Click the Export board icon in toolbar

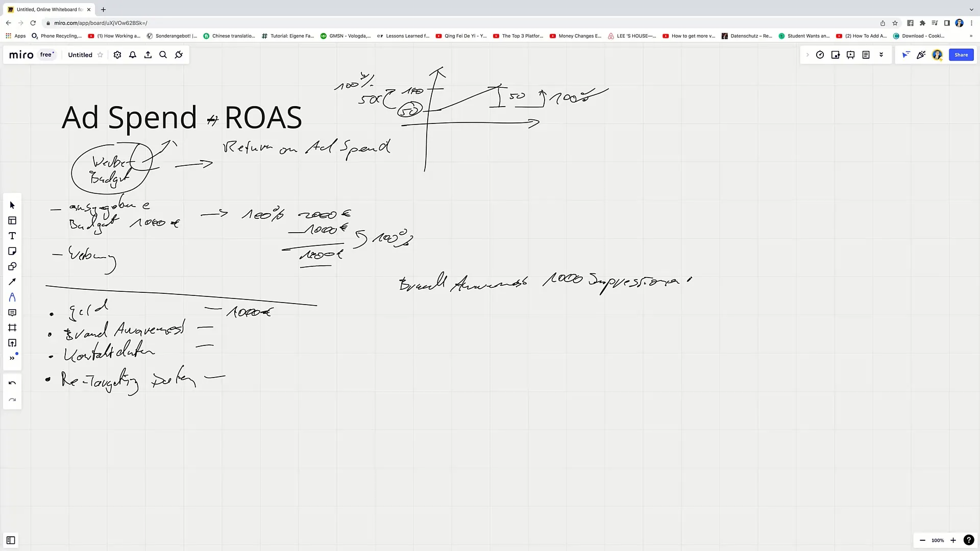pyautogui.click(x=148, y=55)
